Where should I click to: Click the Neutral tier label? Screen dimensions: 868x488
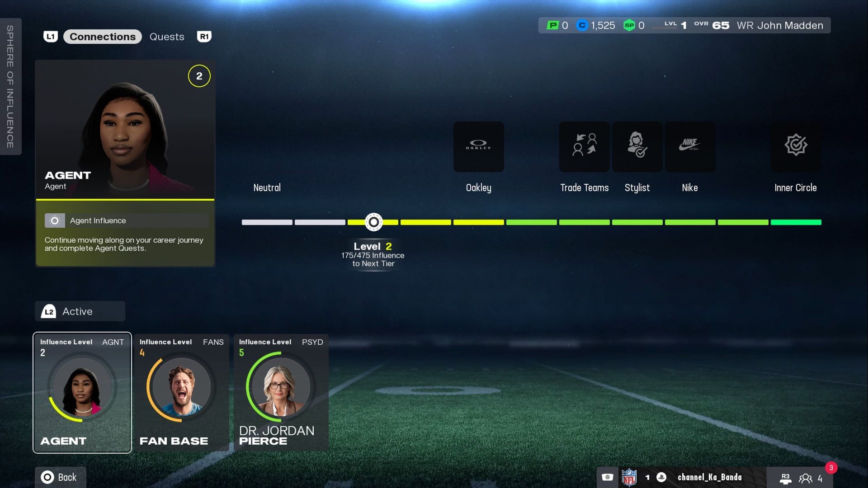[x=267, y=188]
